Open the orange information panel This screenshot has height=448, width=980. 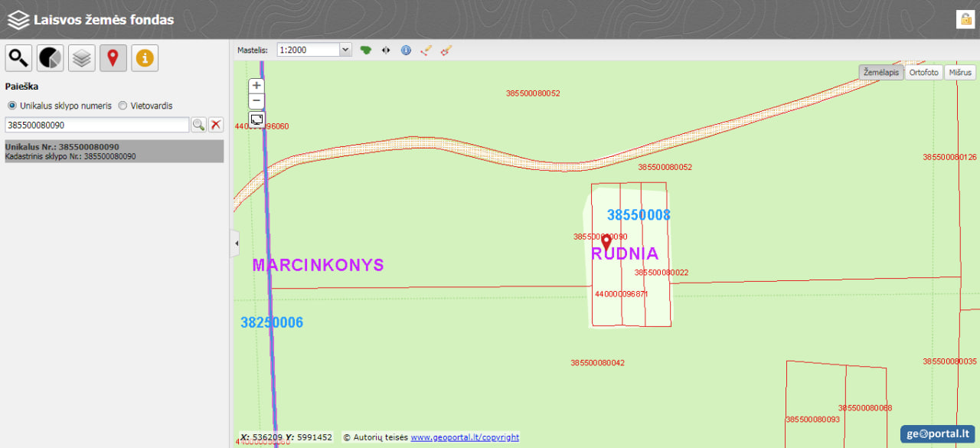click(x=145, y=58)
